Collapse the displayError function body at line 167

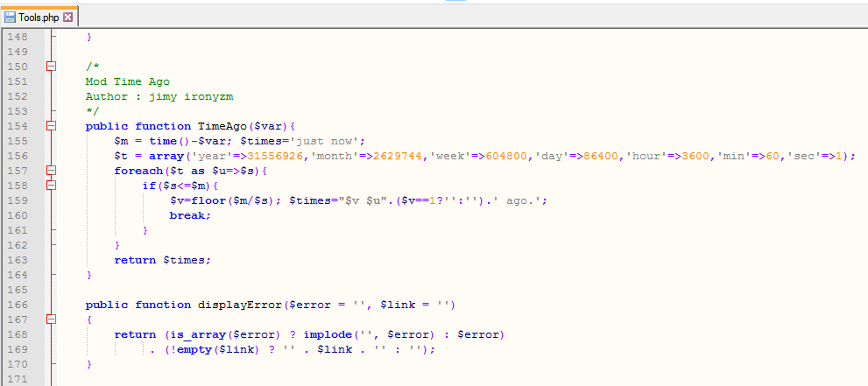51,319
